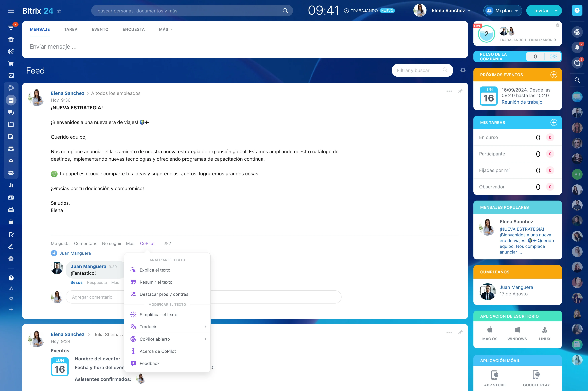
Task: Toggle the Trabajando work status
Action: pos(364,11)
